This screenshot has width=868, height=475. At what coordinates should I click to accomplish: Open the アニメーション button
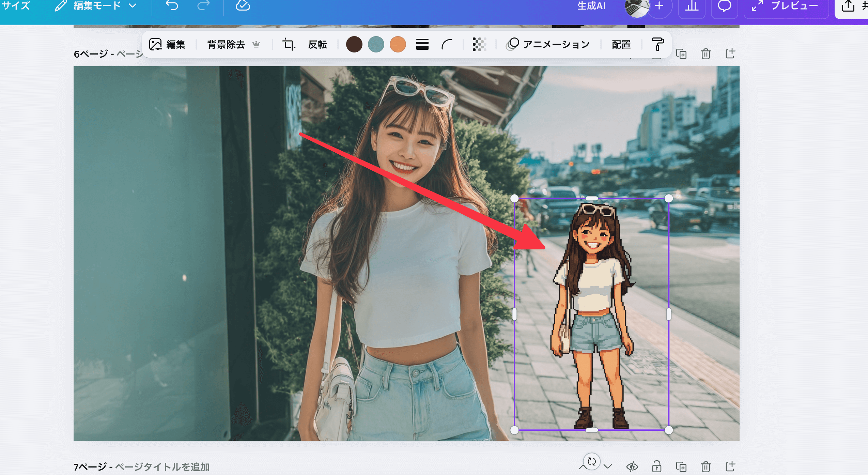click(x=548, y=44)
